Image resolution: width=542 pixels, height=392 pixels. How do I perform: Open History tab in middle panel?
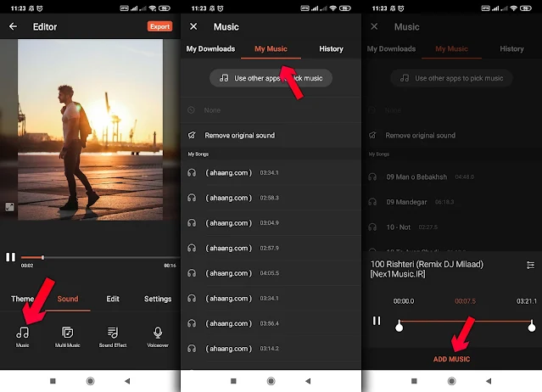click(x=331, y=48)
